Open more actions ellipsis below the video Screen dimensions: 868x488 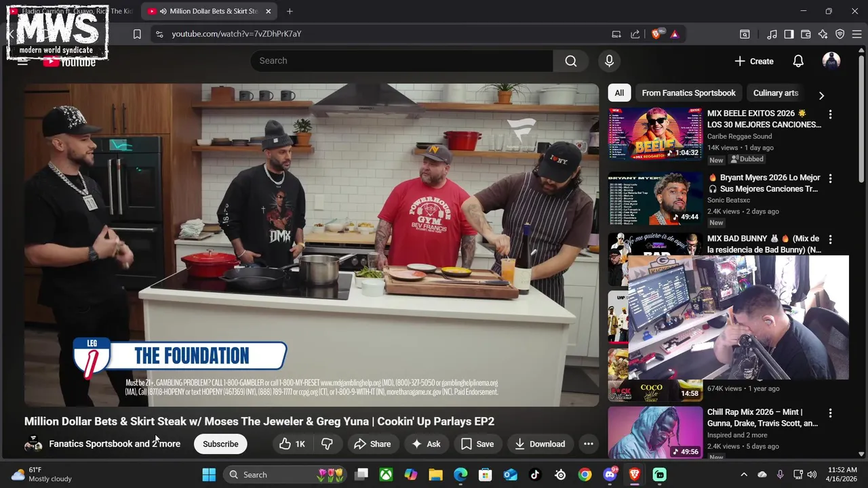coord(589,444)
